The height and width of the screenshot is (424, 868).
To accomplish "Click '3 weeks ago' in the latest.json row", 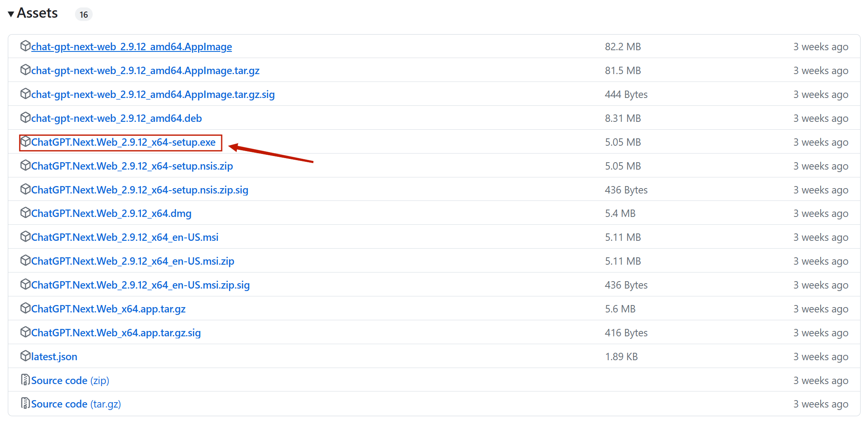I will click(x=821, y=357).
